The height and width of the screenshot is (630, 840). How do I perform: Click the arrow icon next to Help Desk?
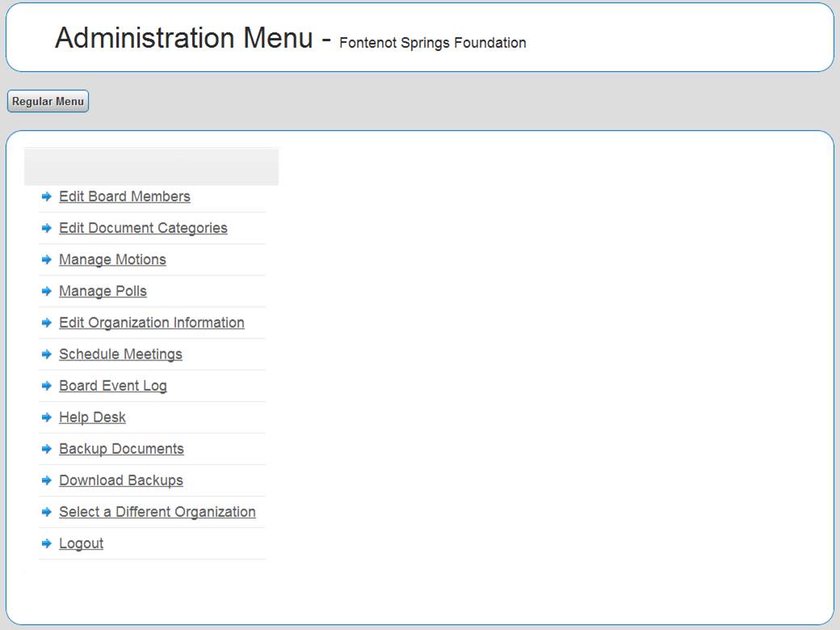pyautogui.click(x=47, y=418)
